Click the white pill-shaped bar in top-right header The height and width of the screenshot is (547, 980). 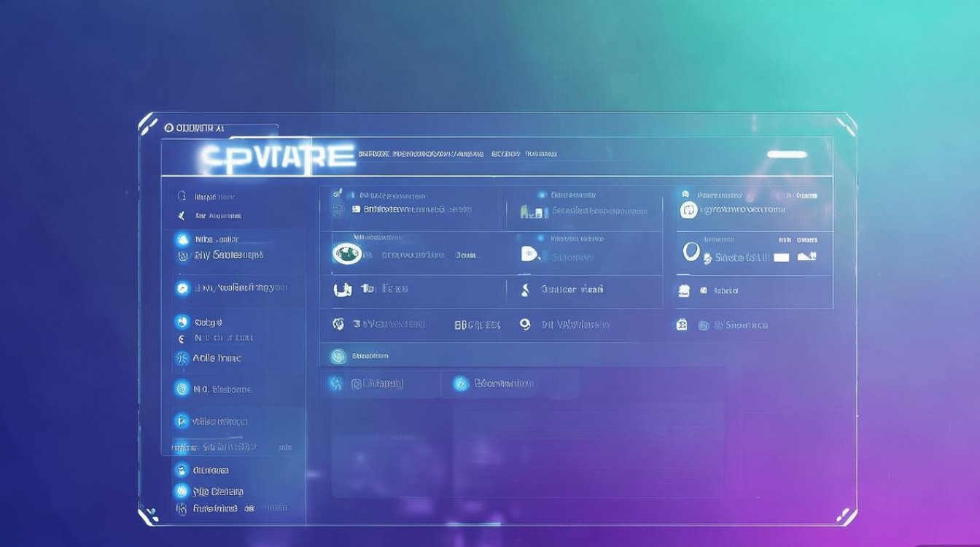[x=787, y=155]
